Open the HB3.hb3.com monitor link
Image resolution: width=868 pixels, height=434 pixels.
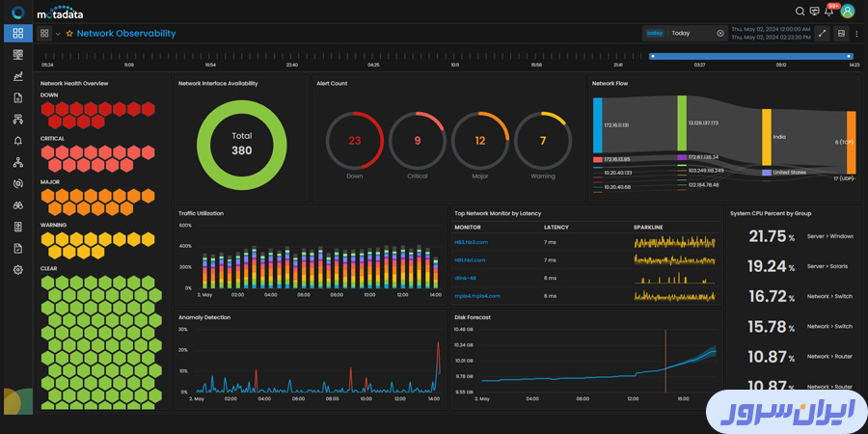click(472, 243)
